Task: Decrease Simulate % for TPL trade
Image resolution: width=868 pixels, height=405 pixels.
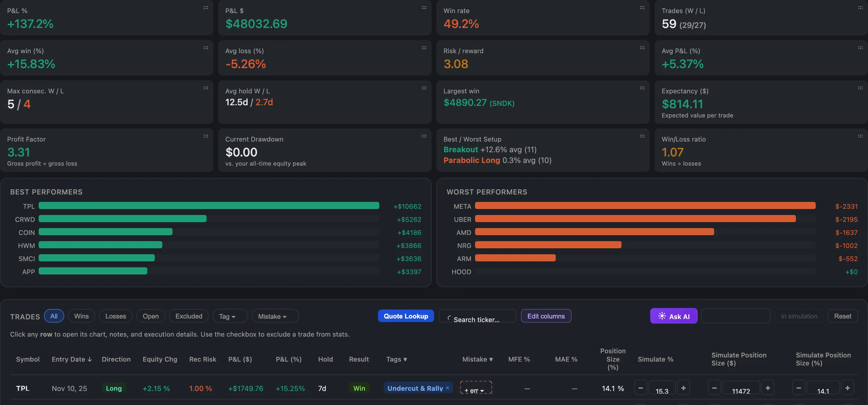Action: [641, 388]
